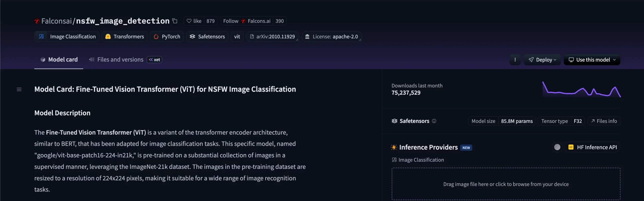
Task: Filter by the Transformers tag
Action: 125,37
